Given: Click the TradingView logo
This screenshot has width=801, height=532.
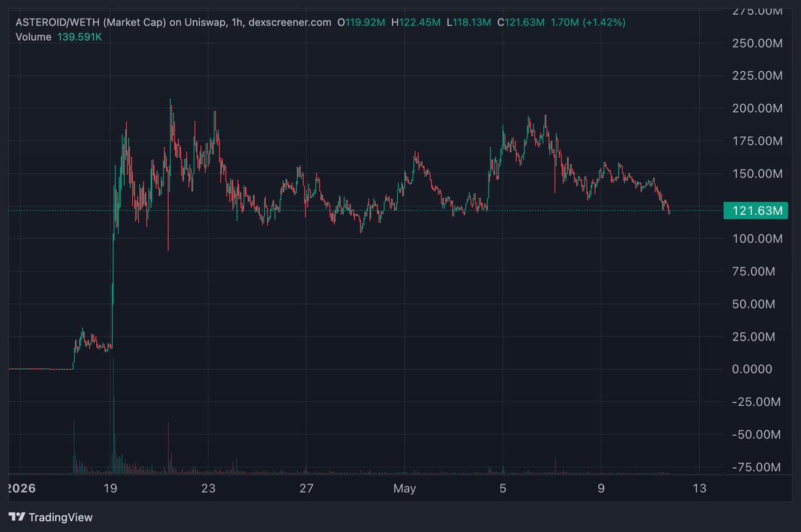Looking at the screenshot, I should 51,517.
